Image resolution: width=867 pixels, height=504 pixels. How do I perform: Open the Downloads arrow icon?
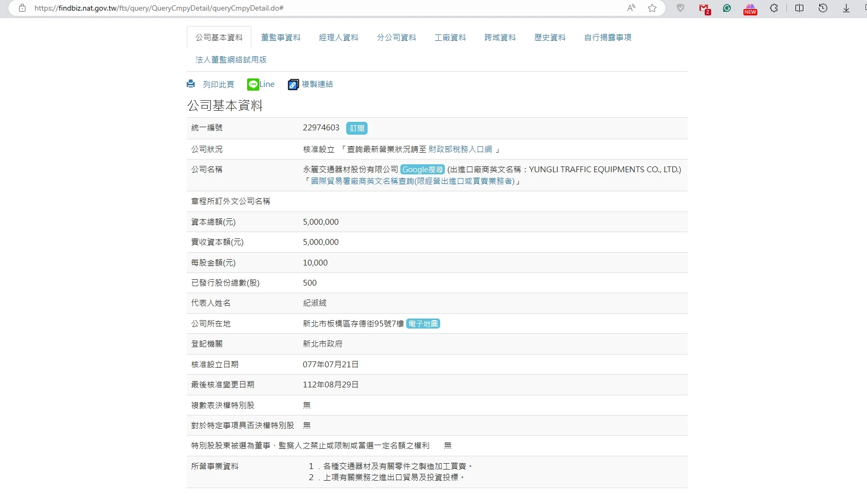[x=846, y=8]
